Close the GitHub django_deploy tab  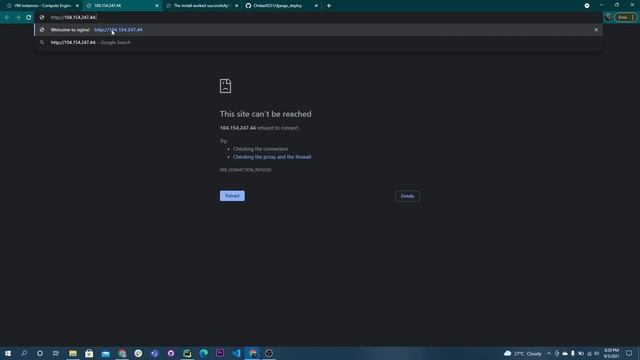coord(316,6)
